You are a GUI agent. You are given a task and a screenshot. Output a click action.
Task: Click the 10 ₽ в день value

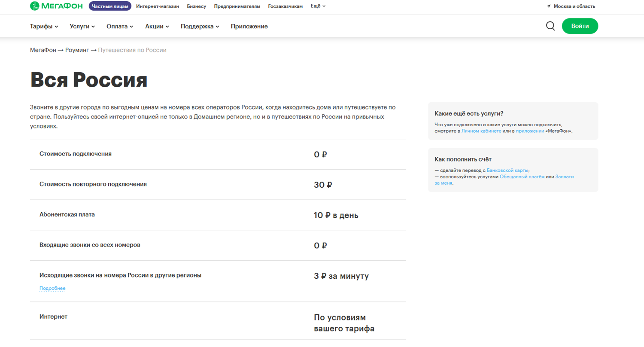point(336,215)
